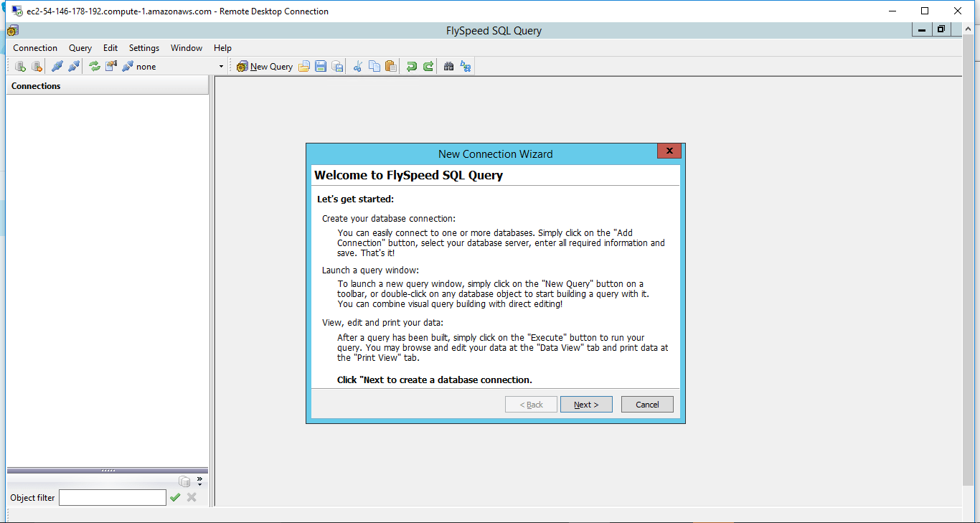This screenshot has height=523, width=980.
Task: Clear the object filter with X icon
Action: (x=192, y=497)
